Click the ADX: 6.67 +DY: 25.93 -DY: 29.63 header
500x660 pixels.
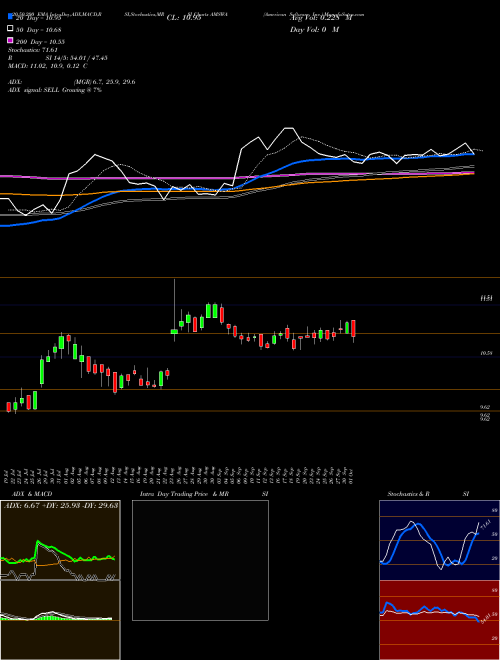coord(61,505)
